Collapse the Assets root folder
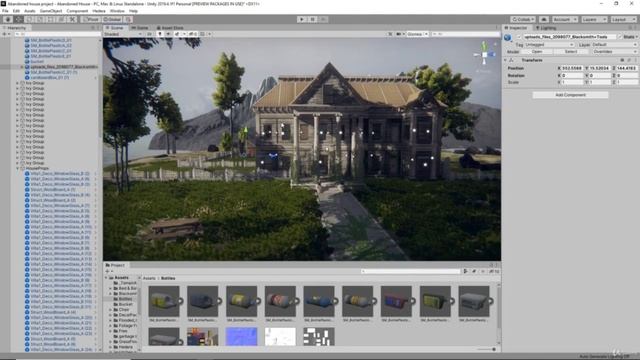Screen dimensions: 640x360 (107, 278)
